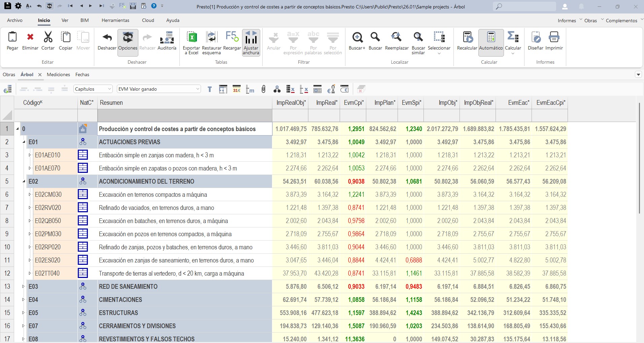This screenshot has width=644, height=343.
Task: Click the paperclip attachments icon
Action: point(264,89)
